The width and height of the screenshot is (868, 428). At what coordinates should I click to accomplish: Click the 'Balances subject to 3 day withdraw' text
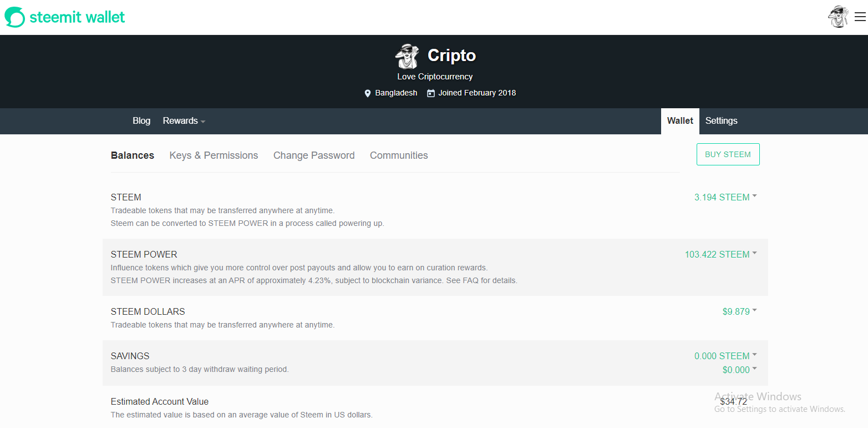click(200, 369)
